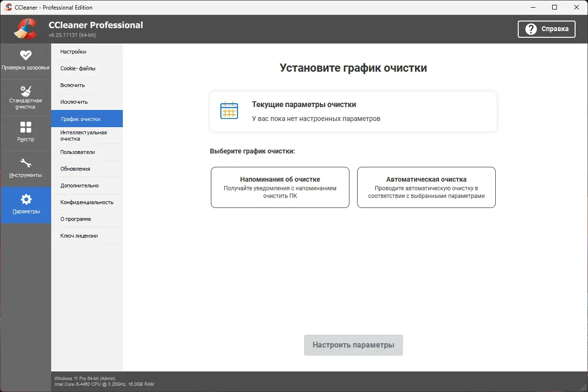588x392 pixels.
Task: Open the Пользователи section
Action: (x=87, y=152)
